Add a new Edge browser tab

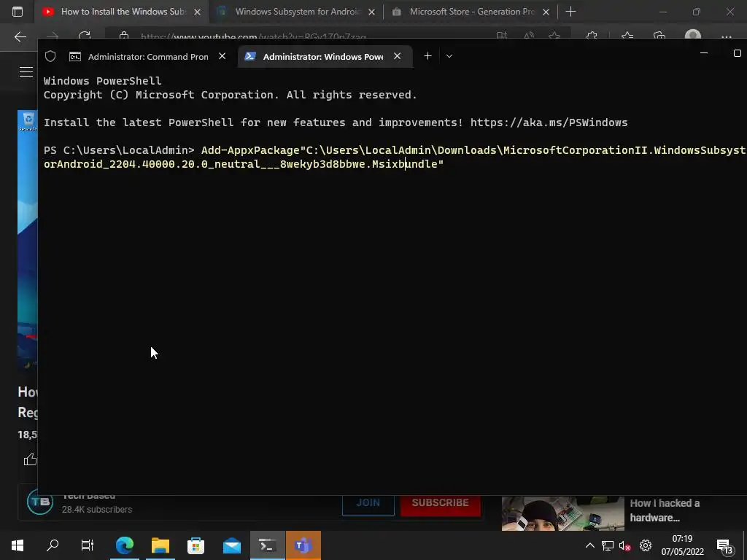[x=570, y=12]
